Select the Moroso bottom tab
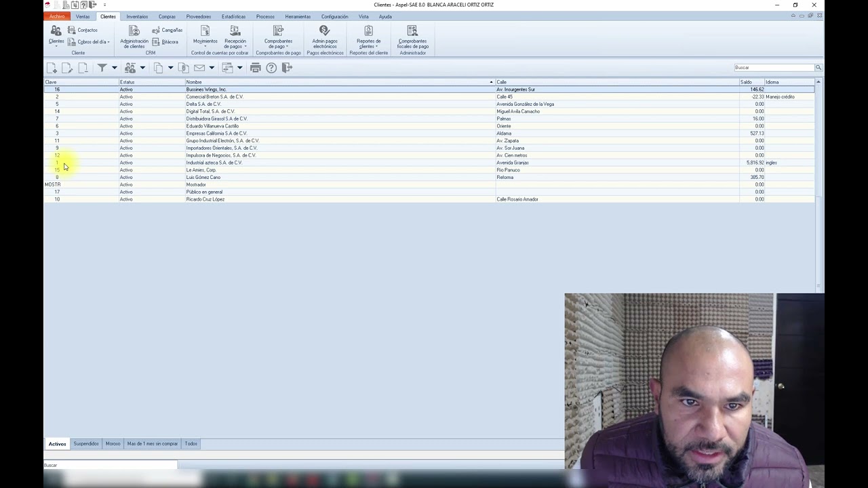Image resolution: width=868 pixels, height=488 pixels. click(x=113, y=444)
